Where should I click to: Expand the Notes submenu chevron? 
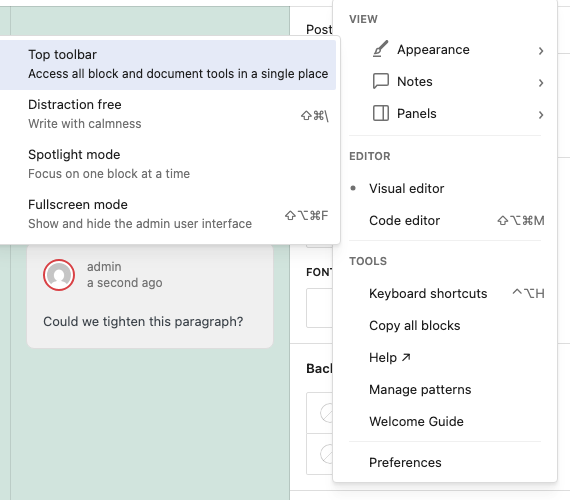pyautogui.click(x=541, y=83)
